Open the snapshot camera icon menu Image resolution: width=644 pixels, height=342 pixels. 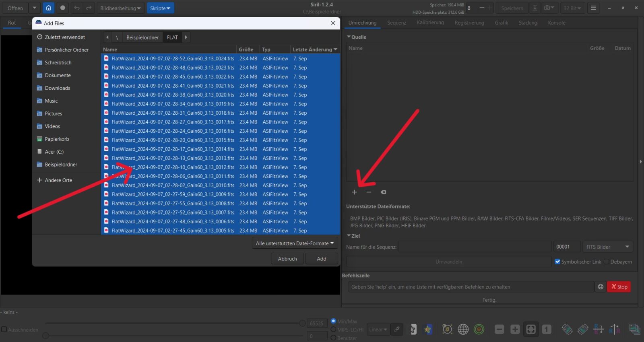coord(549,8)
